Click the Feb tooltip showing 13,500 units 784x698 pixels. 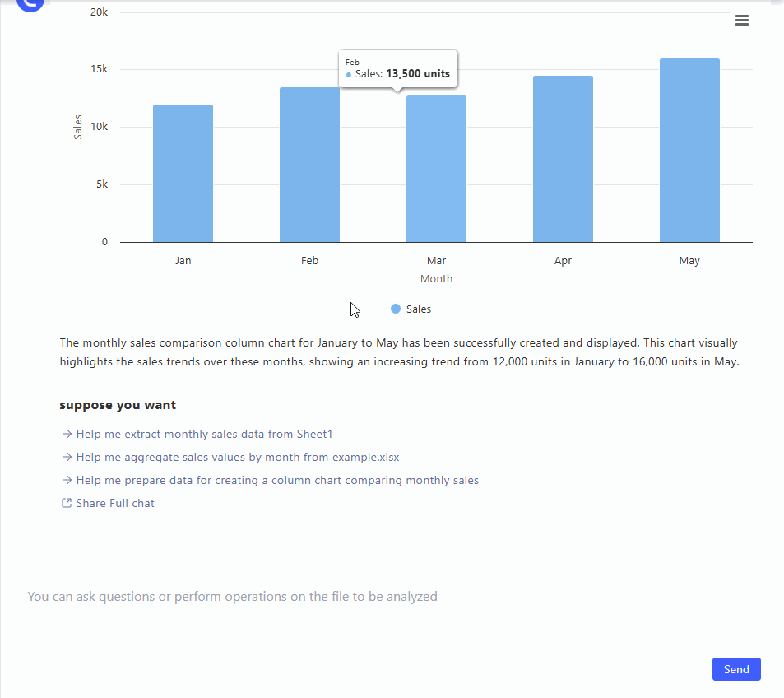(398, 69)
